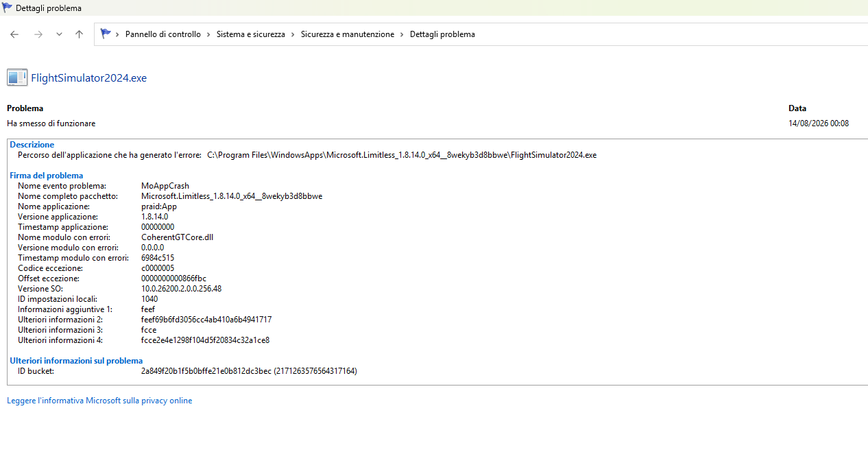Open the recent locations dropdown chevron
Image resolution: width=868 pixels, height=474 pixels.
pos(59,34)
